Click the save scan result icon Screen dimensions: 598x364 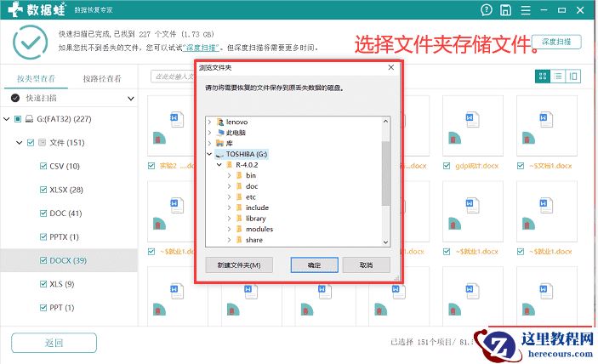[506, 10]
